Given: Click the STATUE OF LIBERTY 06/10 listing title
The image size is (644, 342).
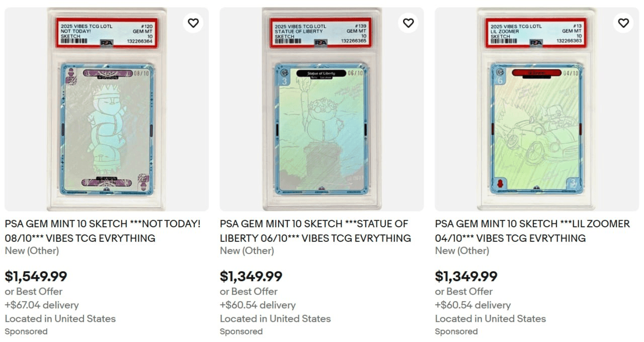Looking at the screenshot, I should point(315,230).
